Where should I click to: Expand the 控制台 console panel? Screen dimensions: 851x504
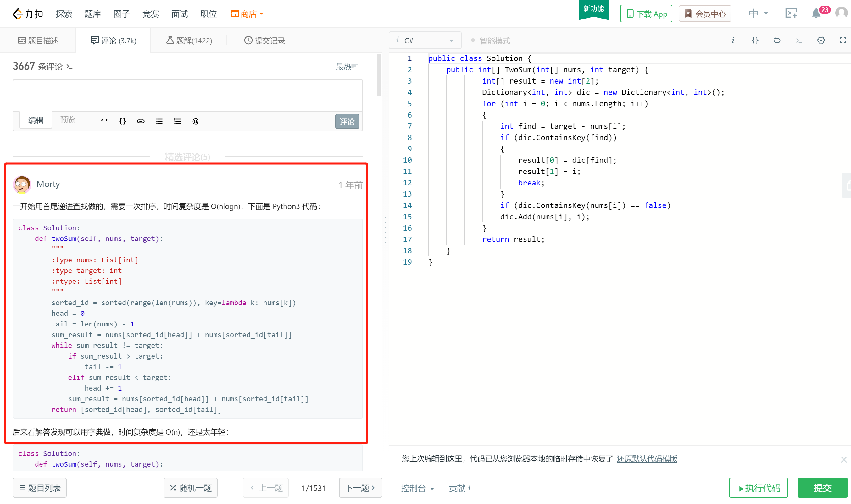click(x=417, y=488)
